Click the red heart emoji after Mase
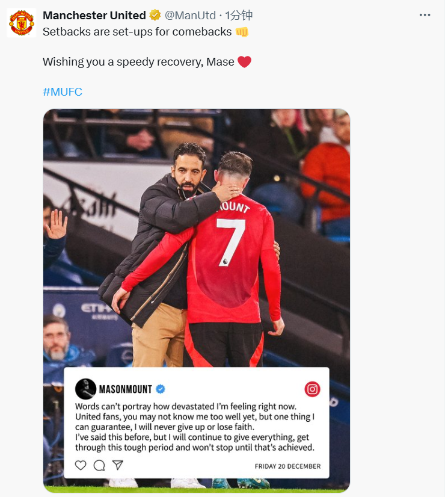 [244, 62]
